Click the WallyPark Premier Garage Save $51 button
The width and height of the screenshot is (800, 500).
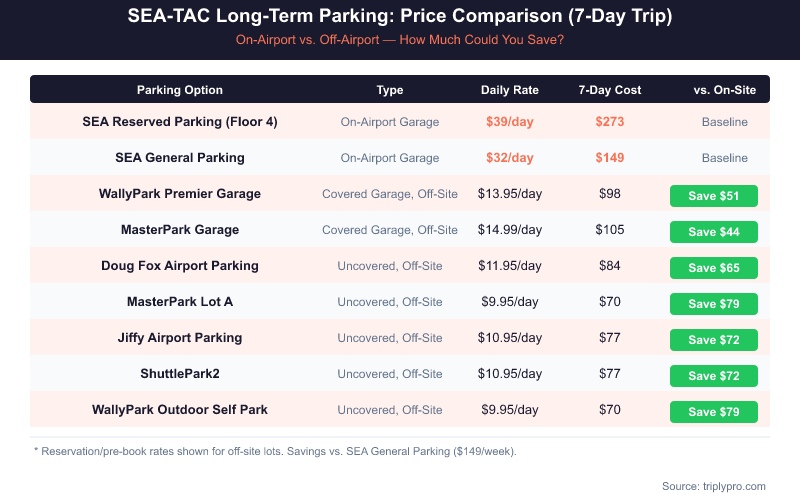coord(713,195)
